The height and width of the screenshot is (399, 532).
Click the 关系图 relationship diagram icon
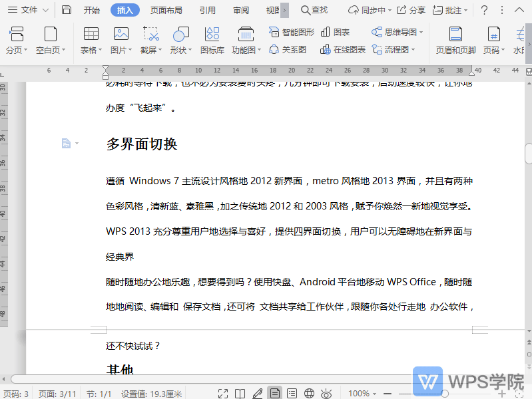click(x=288, y=49)
